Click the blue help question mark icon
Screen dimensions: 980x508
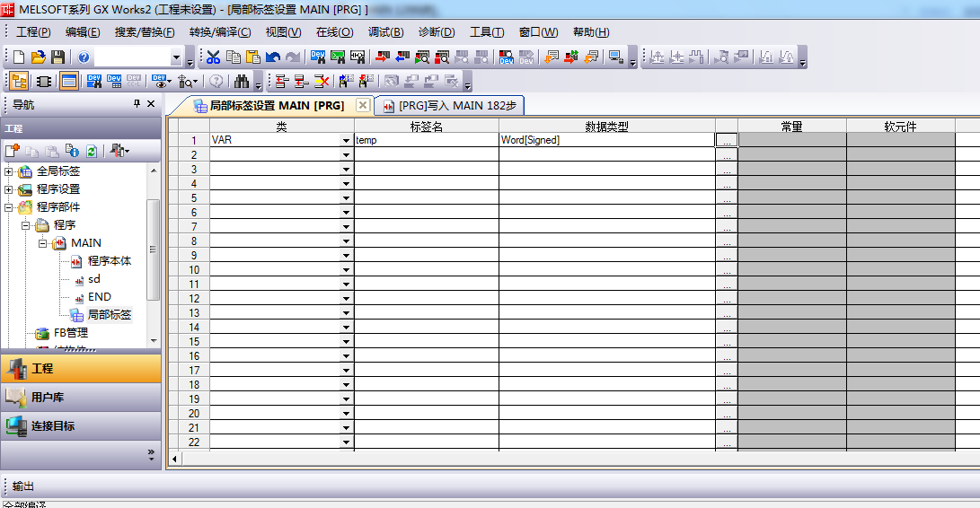pos(84,57)
